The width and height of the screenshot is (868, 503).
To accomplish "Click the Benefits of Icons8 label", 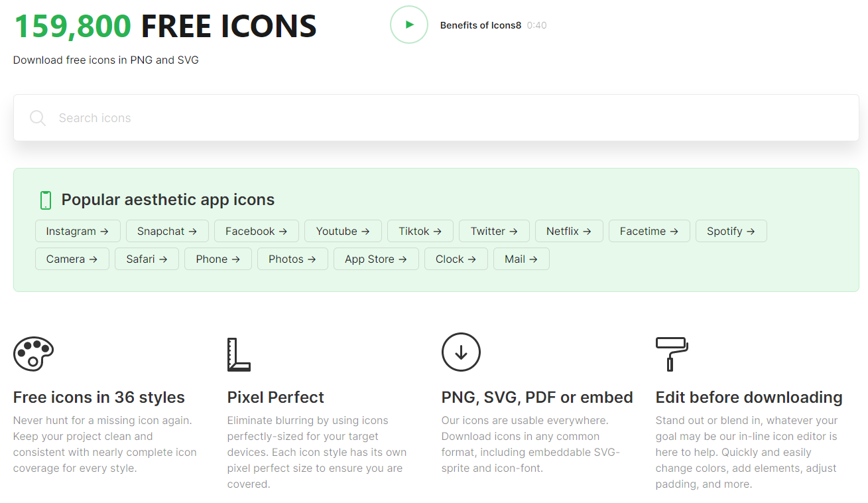I will (x=481, y=25).
